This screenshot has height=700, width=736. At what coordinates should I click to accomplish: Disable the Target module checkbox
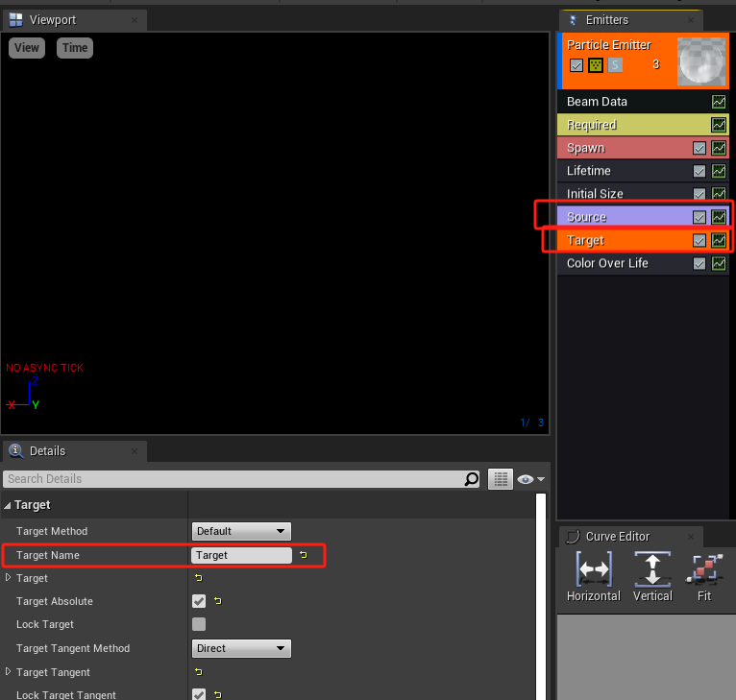coord(699,240)
